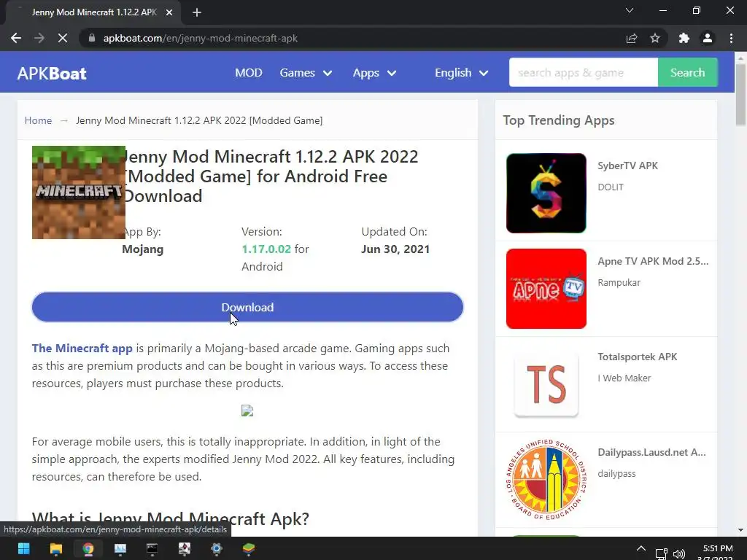
Task: Click the Minecraft app thumbnail image
Action: 79,192
